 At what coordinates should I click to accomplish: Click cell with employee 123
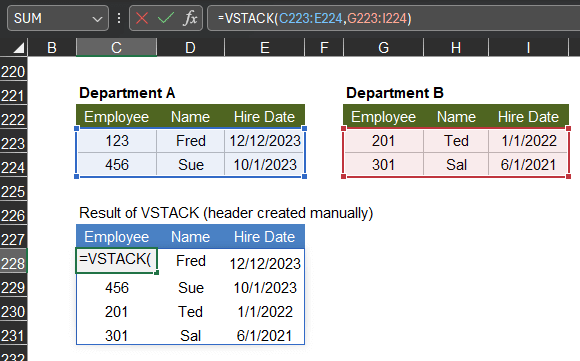click(117, 141)
